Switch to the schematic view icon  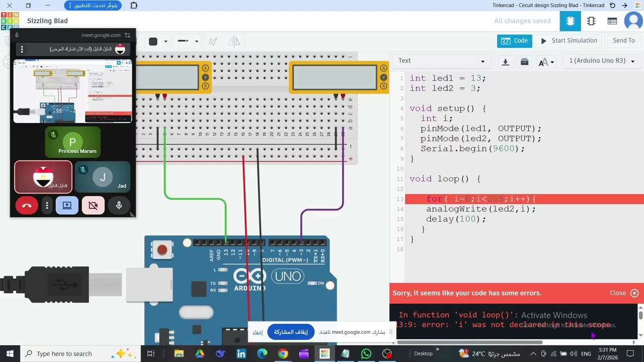coord(591,21)
